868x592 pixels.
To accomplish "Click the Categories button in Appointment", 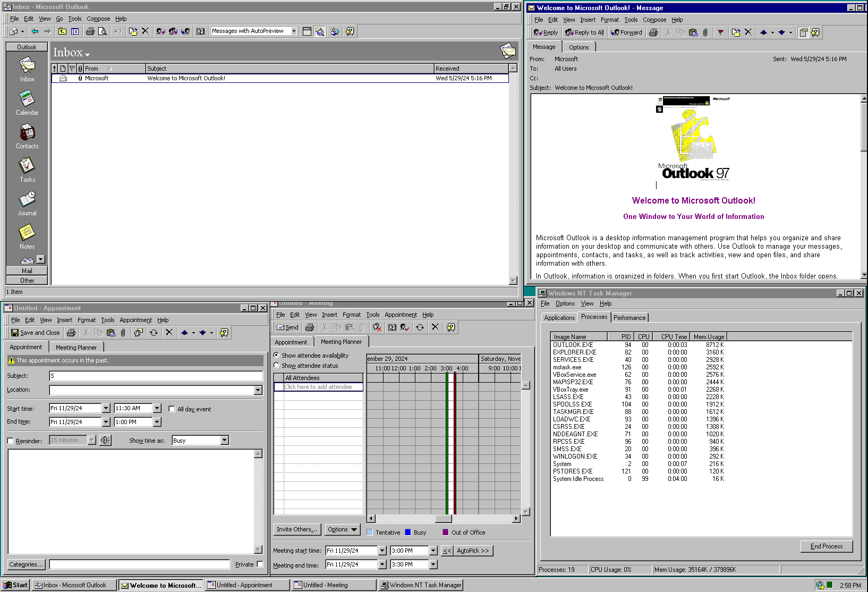I will coord(27,564).
